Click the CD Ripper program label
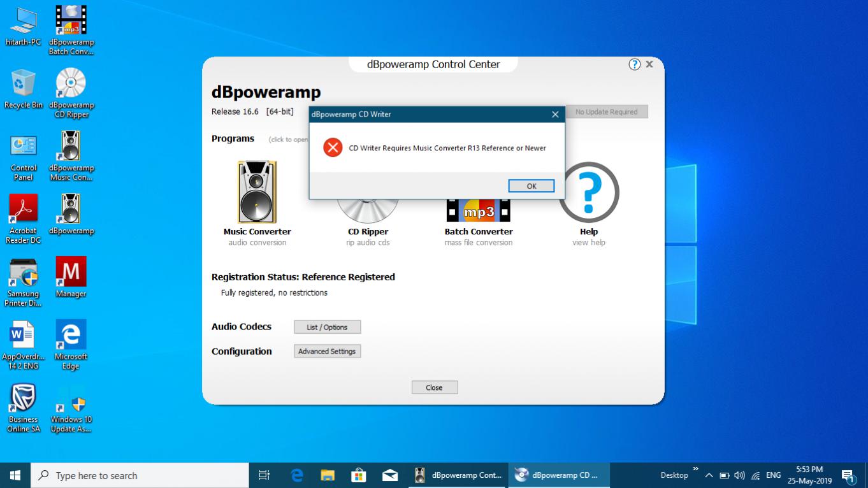868x488 pixels. point(368,232)
